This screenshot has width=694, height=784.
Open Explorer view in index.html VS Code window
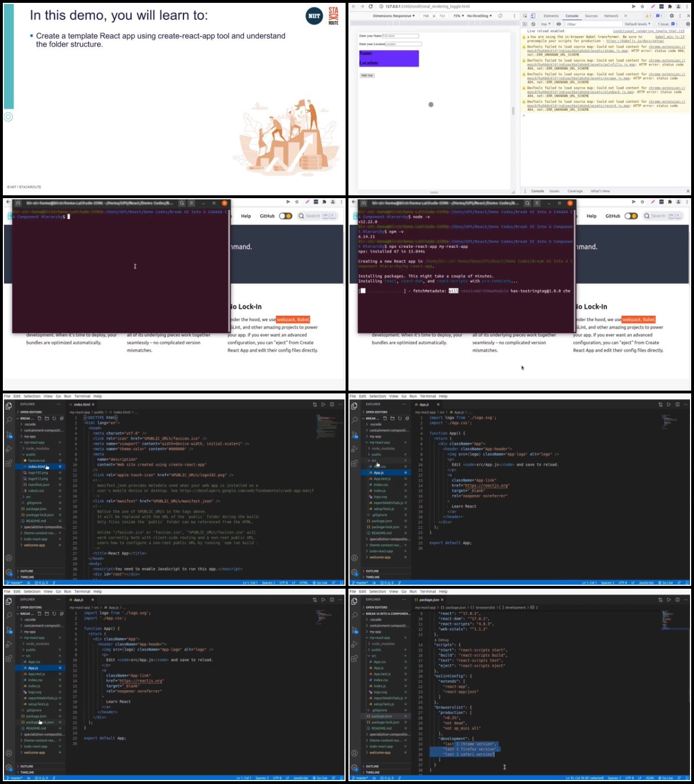point(9,406)
